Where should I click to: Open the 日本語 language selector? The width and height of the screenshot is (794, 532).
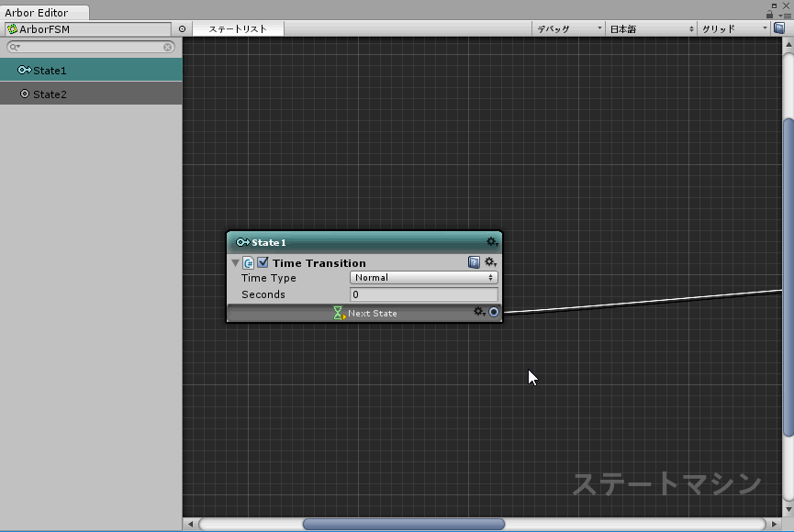tap(652, 28)
